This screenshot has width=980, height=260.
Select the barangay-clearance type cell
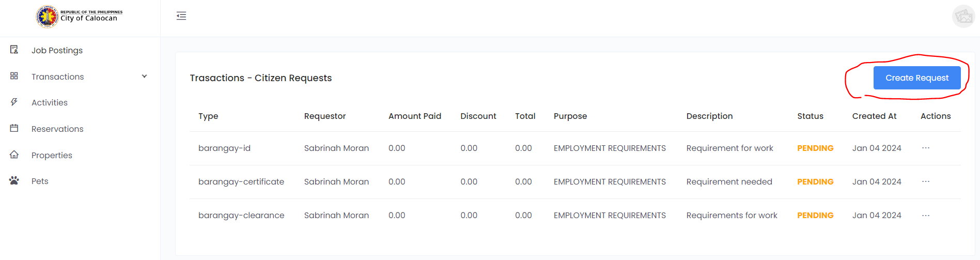(x=241, y=216)
